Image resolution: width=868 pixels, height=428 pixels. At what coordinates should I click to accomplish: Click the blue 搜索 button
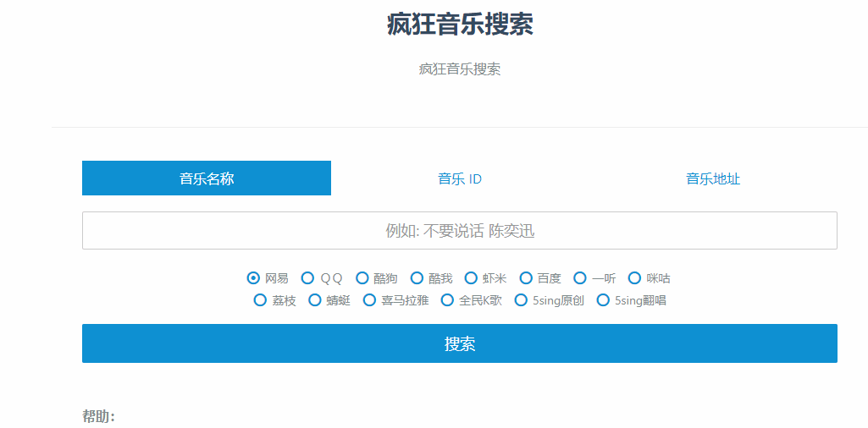[x=460, y=343]
